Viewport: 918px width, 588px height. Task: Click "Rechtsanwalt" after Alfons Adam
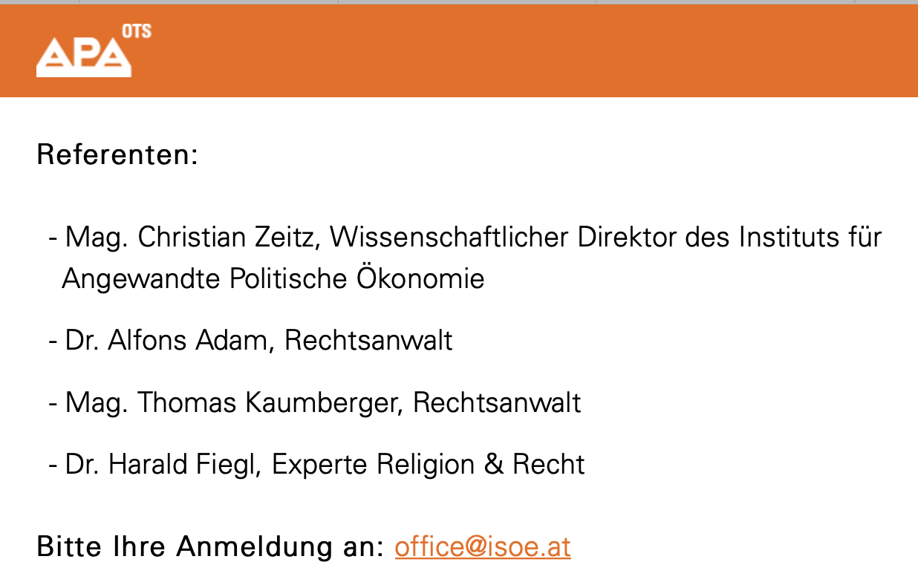point(368,341)
